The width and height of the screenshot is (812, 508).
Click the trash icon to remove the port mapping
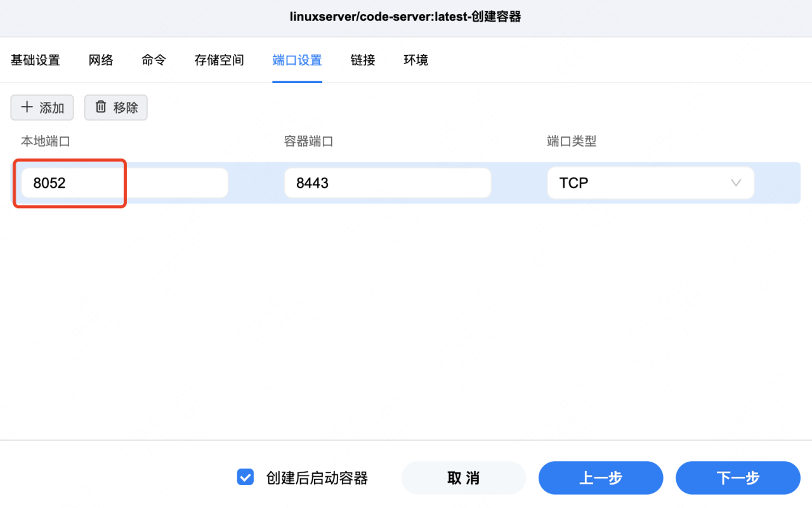click(101, 107)
